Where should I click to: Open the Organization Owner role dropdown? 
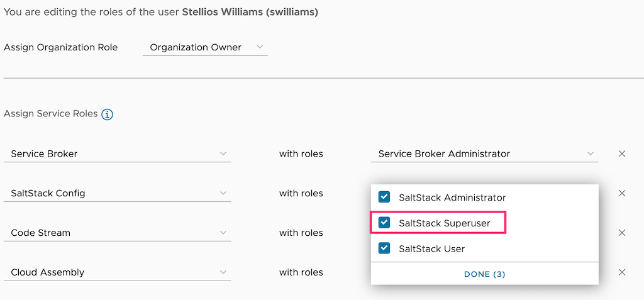(206, 47)
